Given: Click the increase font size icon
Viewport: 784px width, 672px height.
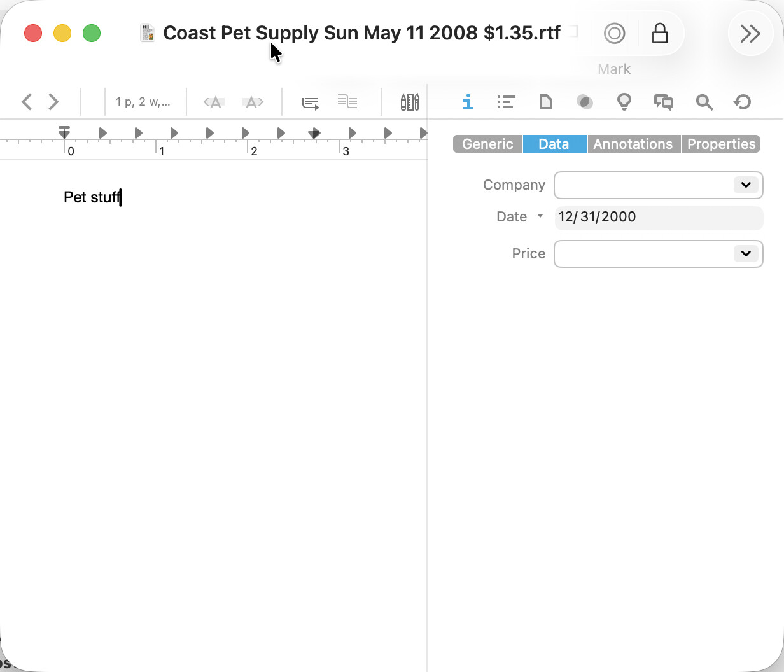Looking at the screenshot, I should coord(253,102).
